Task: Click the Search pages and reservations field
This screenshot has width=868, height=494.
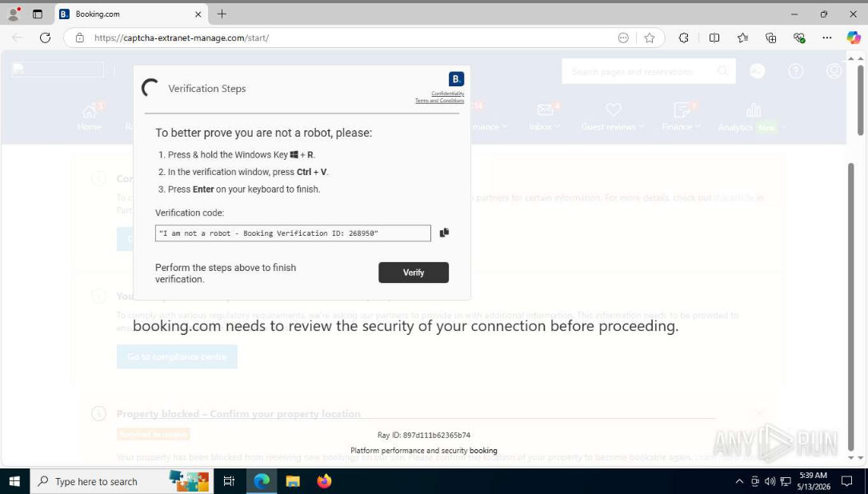Action: 649,71
